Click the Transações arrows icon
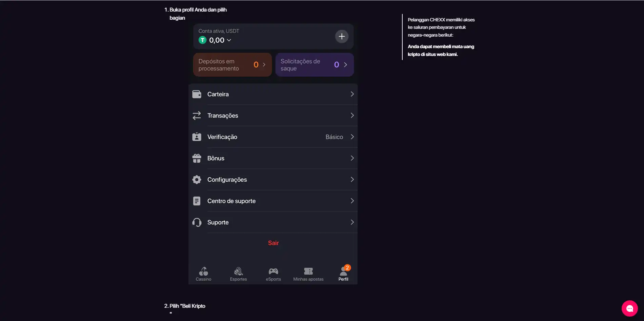 (197, 116)
